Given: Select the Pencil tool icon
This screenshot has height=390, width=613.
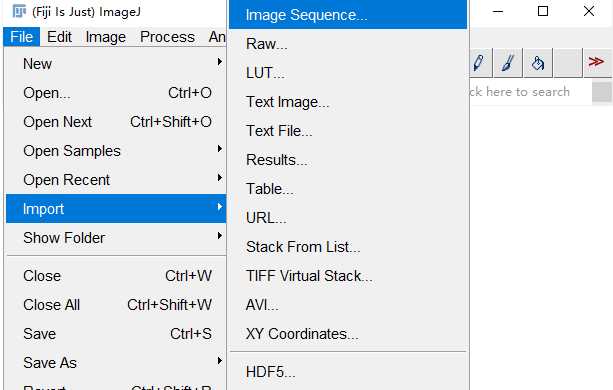Looking at the screenshot, I should click(478, 63).
